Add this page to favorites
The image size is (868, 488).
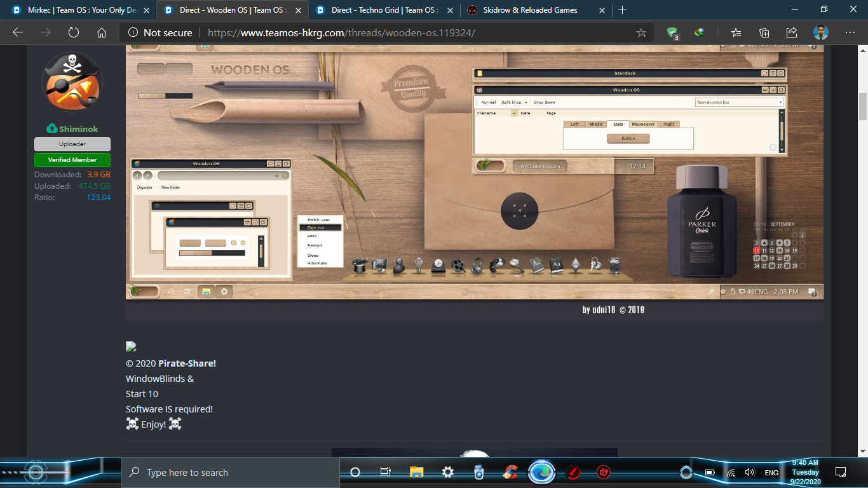[641, 33]
